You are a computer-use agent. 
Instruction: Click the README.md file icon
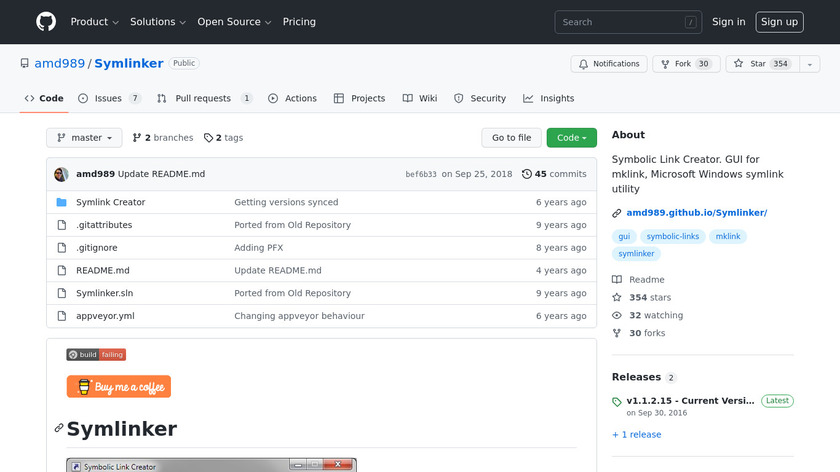[61, 271]
